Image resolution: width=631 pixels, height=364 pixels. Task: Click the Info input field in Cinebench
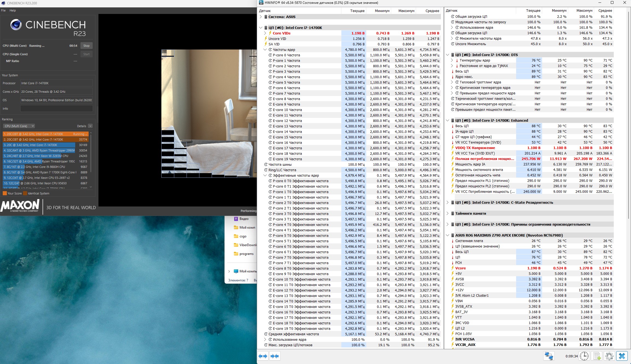coord(56,109)
